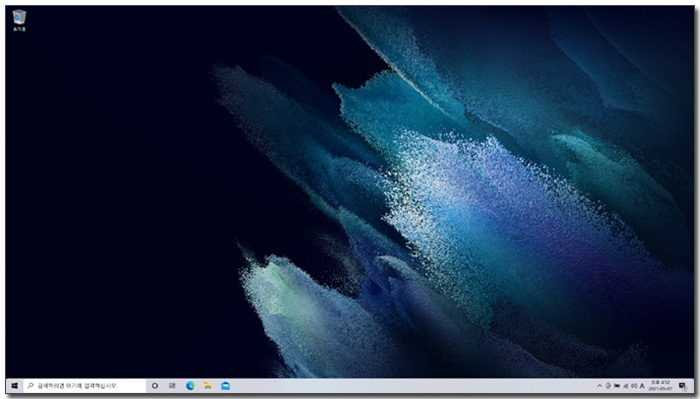Image resolution: width=700 pixels, height=399 pixels.
Task: Launch Microsoft Edge from the taskbar
Action: 190,386
